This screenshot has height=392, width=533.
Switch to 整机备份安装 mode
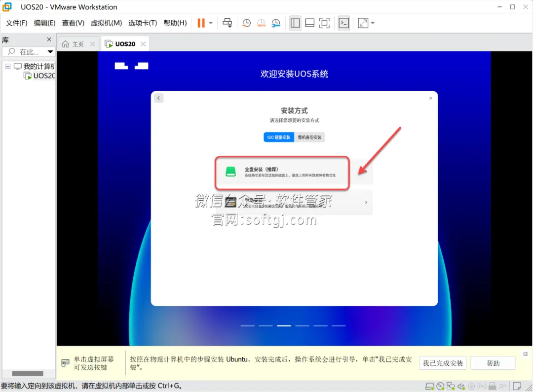click(309, 137)
